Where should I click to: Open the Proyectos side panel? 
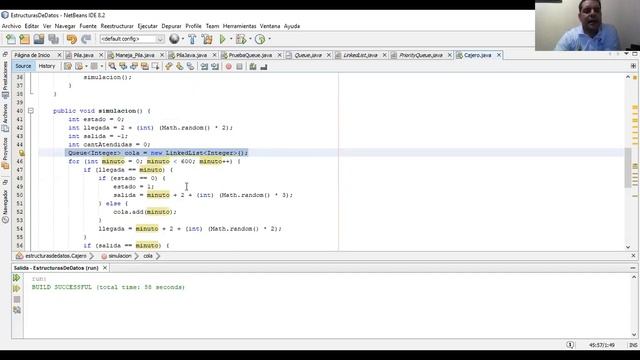5,153
